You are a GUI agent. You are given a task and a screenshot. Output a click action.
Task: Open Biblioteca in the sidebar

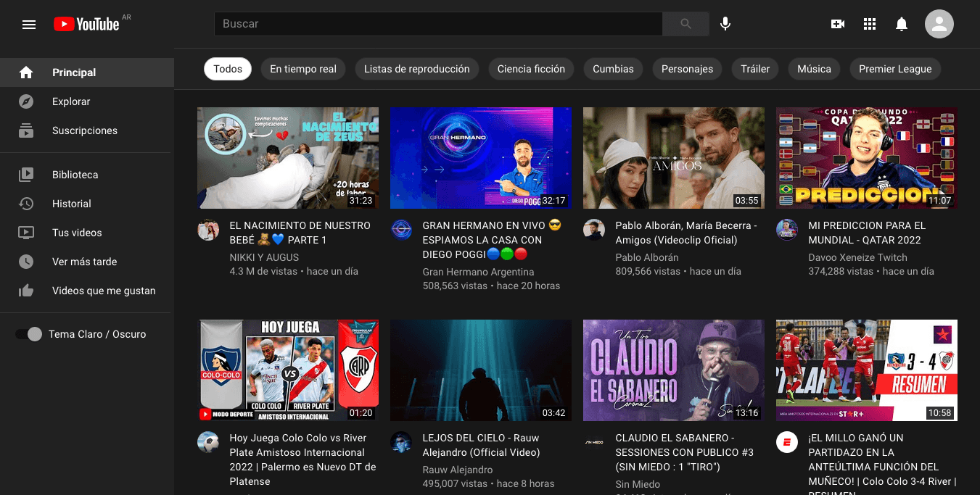click(87, 175)
